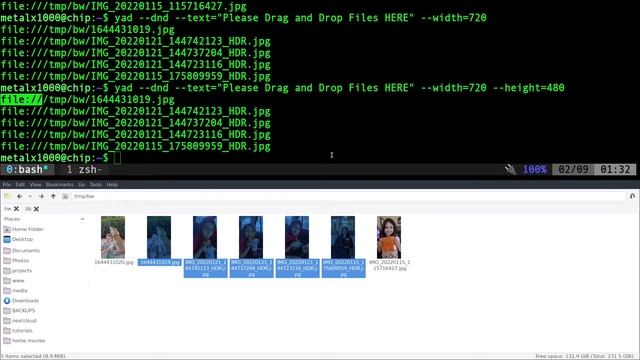Image resolution: width=640 pixels, height=360 pixels.
Task: Open home movies bookmark in sidebar
Action: 24,340
